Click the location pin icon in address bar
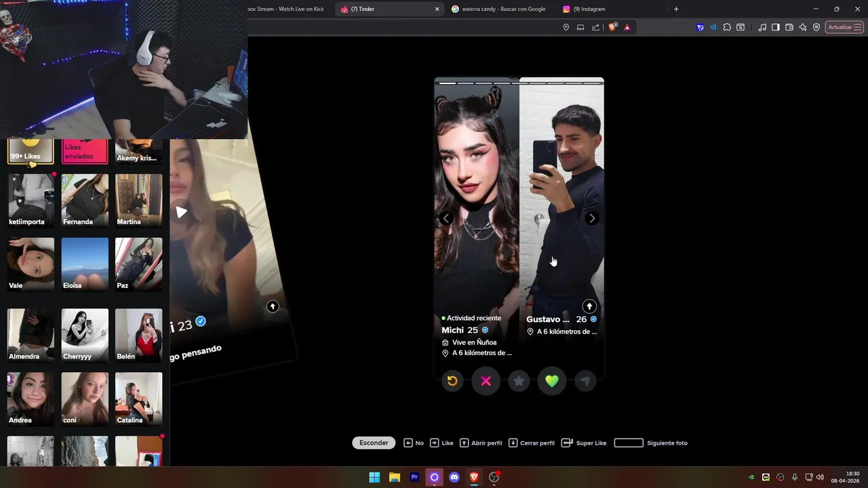This screenshot has width=868, height=488. pyautogui.click(x=566, y=27)
